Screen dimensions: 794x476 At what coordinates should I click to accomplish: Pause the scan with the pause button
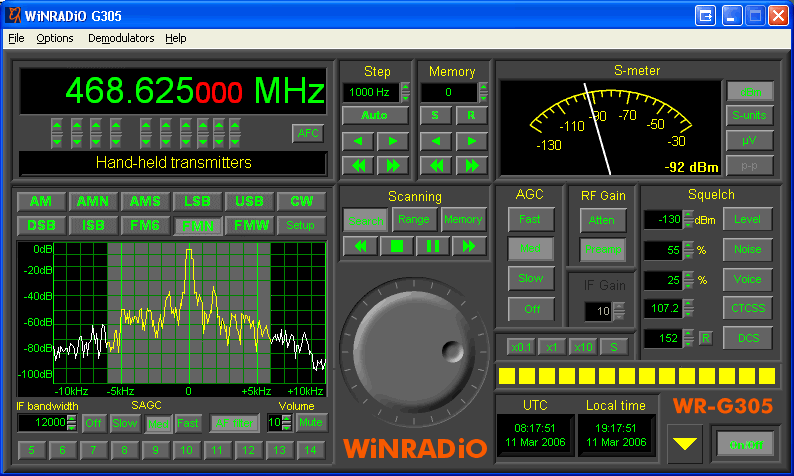coord(433,245)
